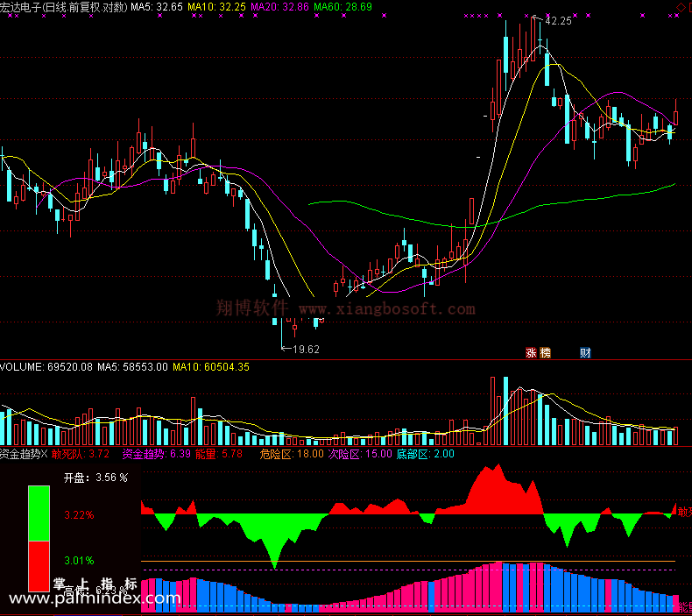Click the 次险区: 15.00 label
This screenshot has height=616, width=692.
click(x=360, y=454)
